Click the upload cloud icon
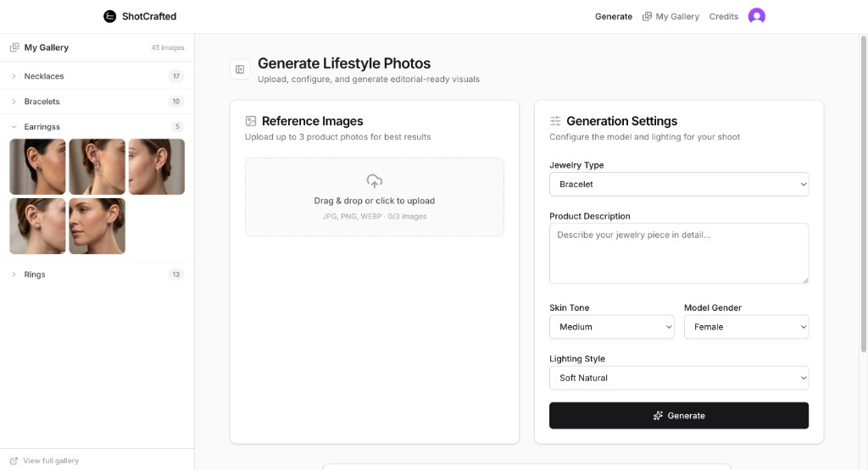 [375, 180]
